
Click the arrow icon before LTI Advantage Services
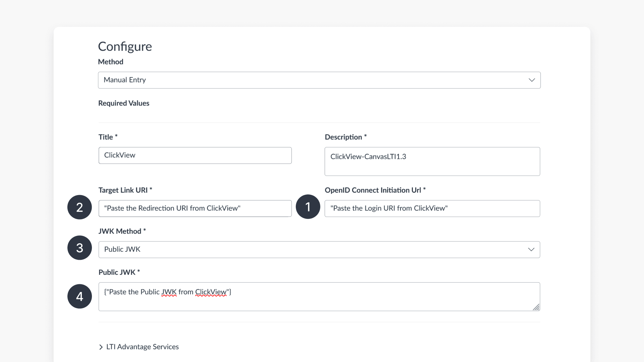tap(101, 347)
